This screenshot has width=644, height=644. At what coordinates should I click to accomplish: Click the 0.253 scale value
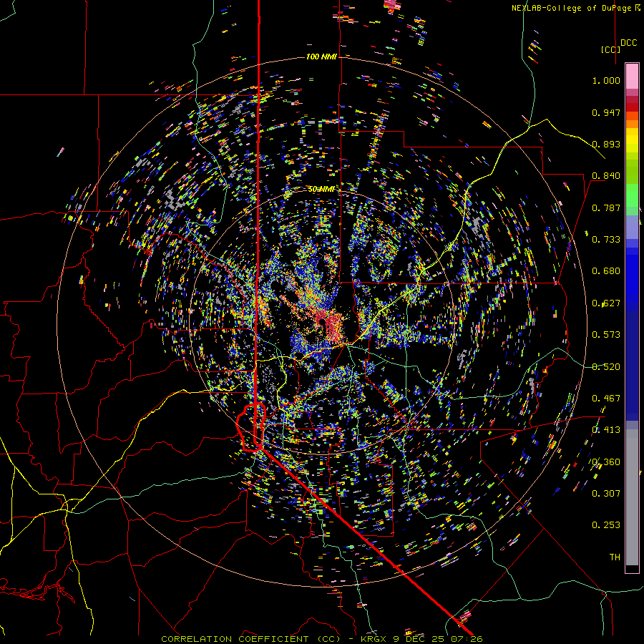click(606, 525)
